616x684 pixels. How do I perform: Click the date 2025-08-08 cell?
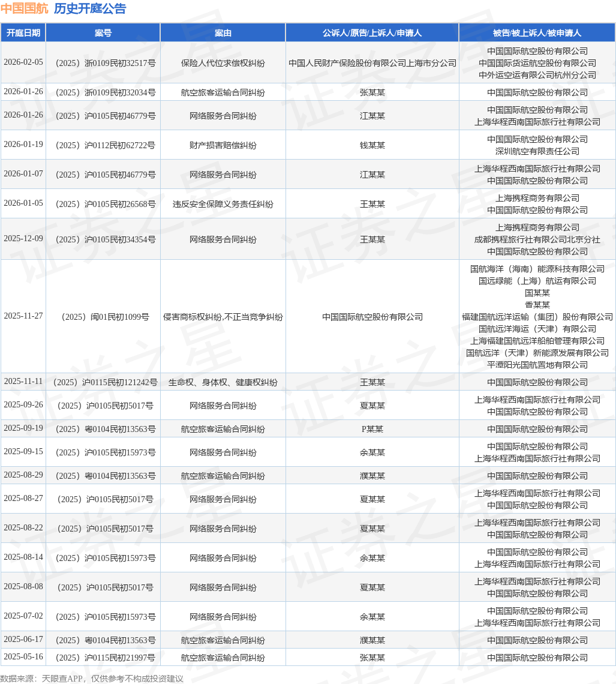click(x=23, y=587)
